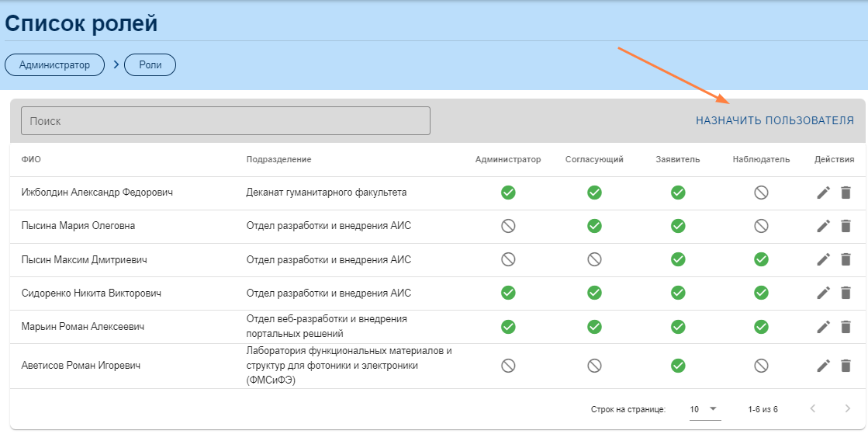Open rows per page dropdown
The image size is (868, 434).
[x=704, y=409]
